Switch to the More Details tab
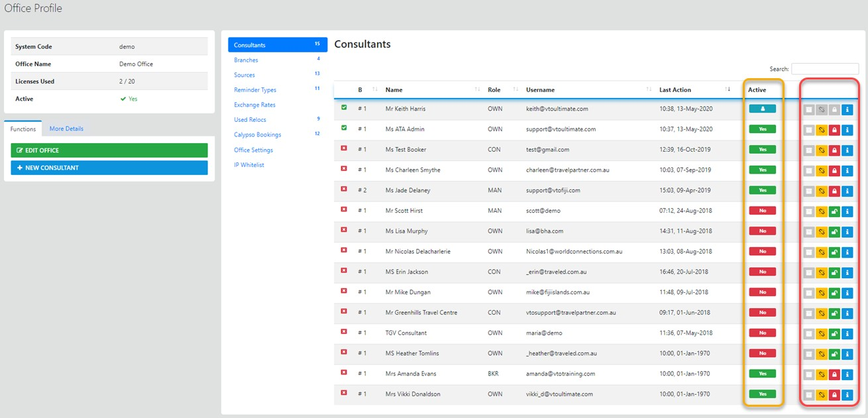The image size is (868, 418). pyautogui.click(x=66, y=129)
